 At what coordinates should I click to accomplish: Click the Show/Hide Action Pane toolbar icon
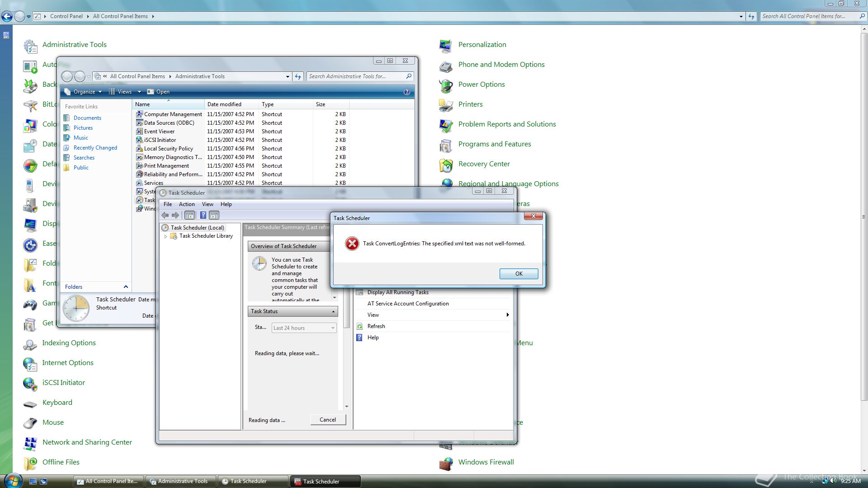coord(214,215)
